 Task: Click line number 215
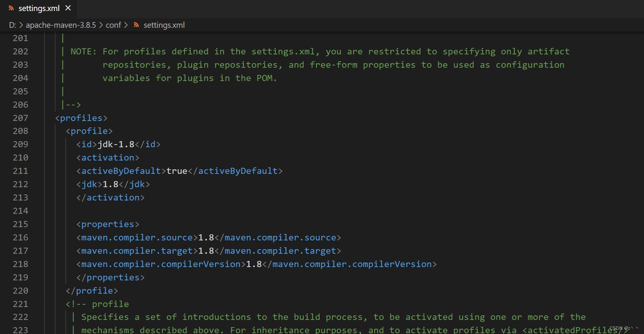[x=21, y=224]
